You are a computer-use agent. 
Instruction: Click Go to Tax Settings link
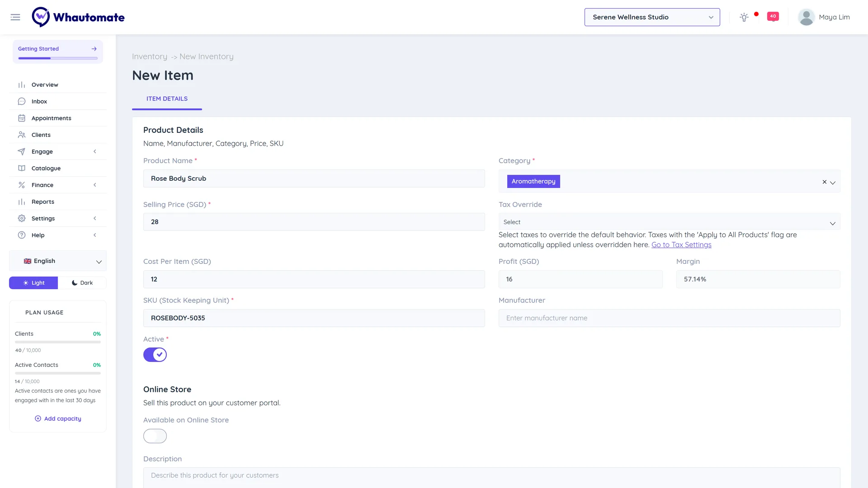pyautogui.click(x=681, y=245)
